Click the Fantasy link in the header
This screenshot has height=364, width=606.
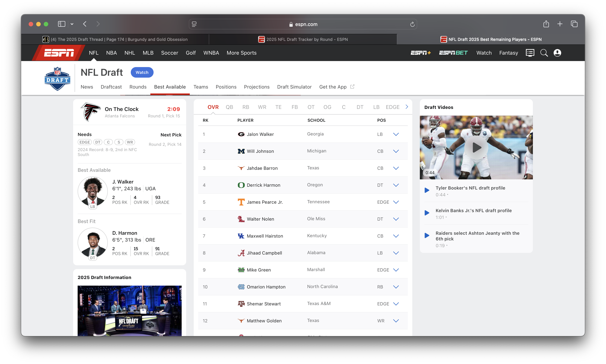508,53
